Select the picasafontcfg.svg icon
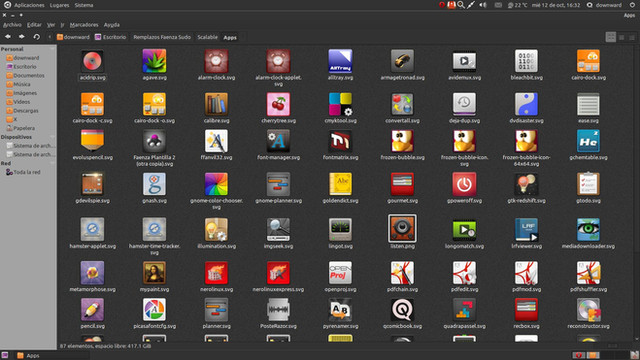Screen dimensions: 640x360 pos(154,309)
